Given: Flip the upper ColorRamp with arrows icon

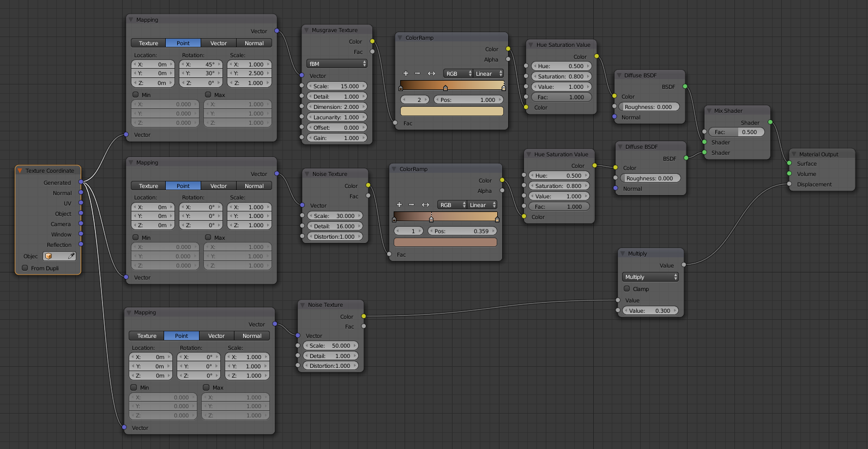Looking at the screenshot, I should (x=431, y=74).
